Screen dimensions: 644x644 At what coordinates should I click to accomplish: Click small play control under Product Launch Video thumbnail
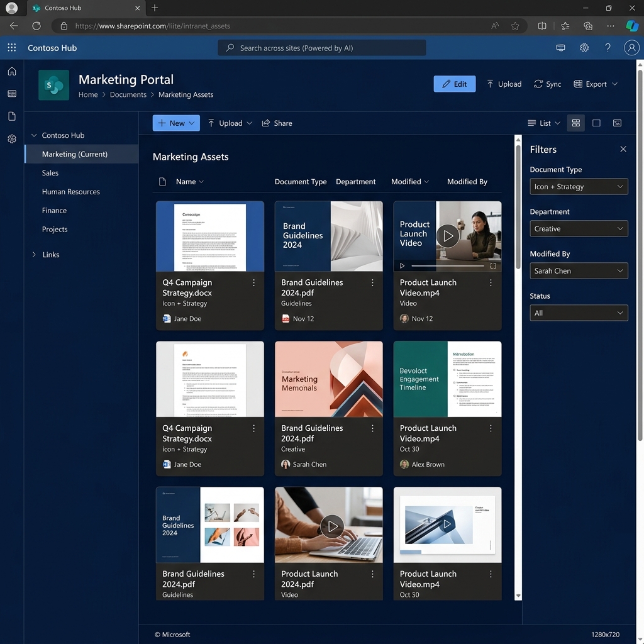[x=402, y=266]
